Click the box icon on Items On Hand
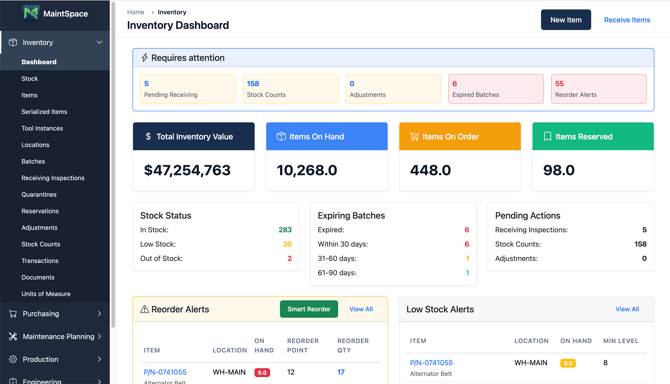The height and width of the screenshot is (384, 670). (x=281, y=136)
